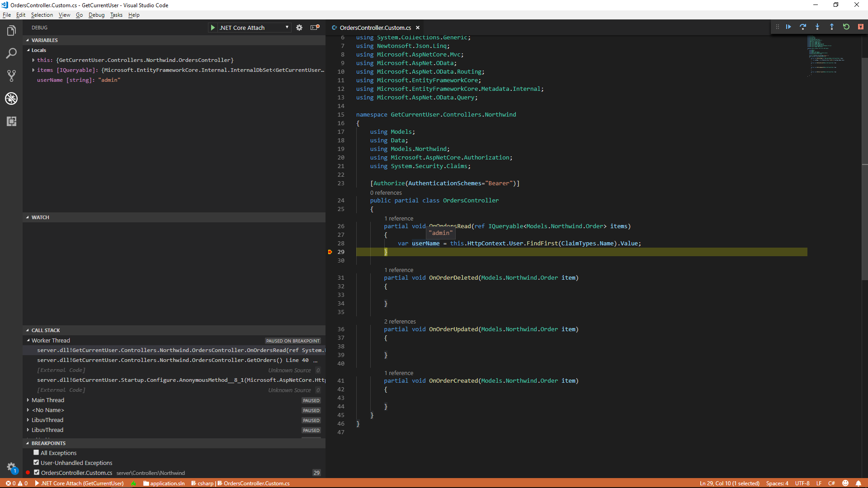Open the Debug view in activity bar

coord(11,99)
